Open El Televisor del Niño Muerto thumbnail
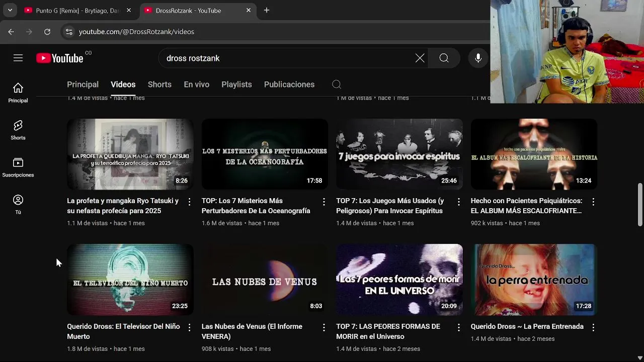Screen dimensions: 644x362 tap(130, 280)
